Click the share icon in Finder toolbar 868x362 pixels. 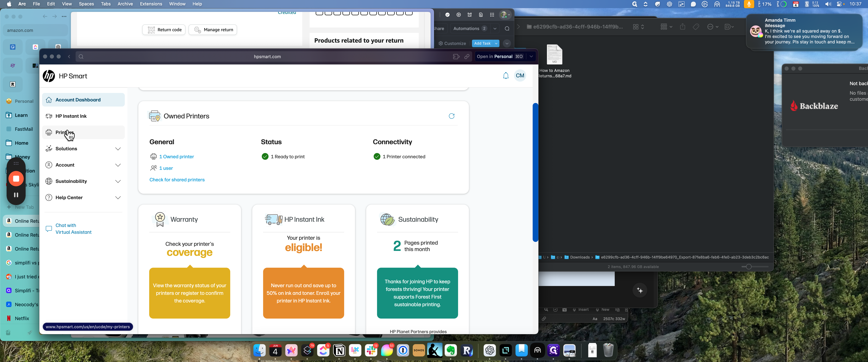coord(682,27)
